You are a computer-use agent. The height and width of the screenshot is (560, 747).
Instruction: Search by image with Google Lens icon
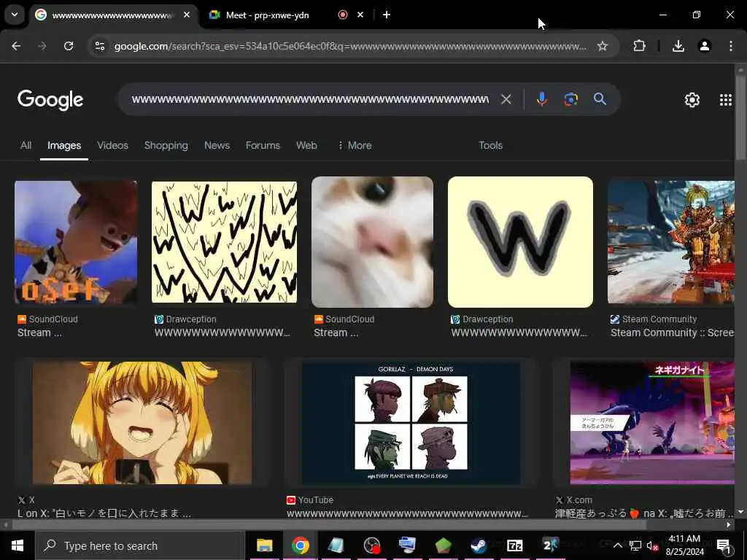point(570,99)
